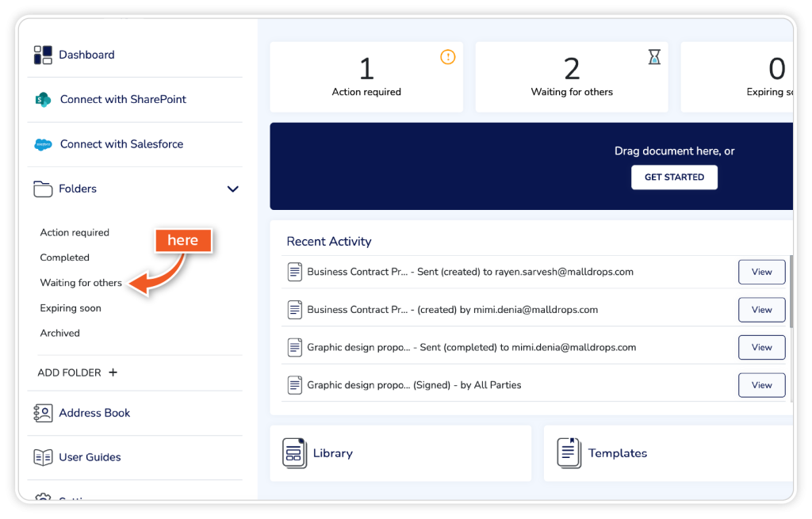The width and height of the screenshot is (812, 519).
Task: Click the SharePoint logo icon
Action: 43,100
